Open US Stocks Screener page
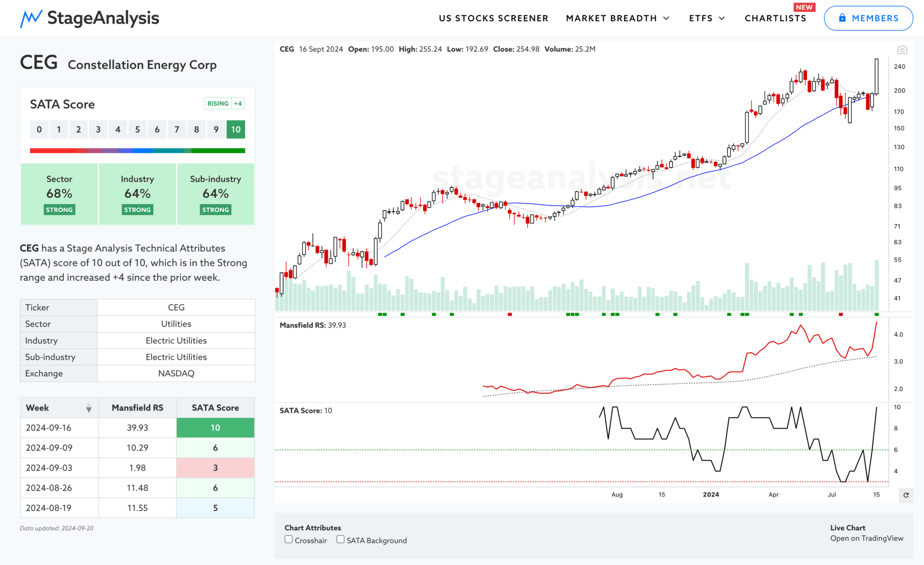Viewport: 924px width, 565px height. [x=494, y=18]
